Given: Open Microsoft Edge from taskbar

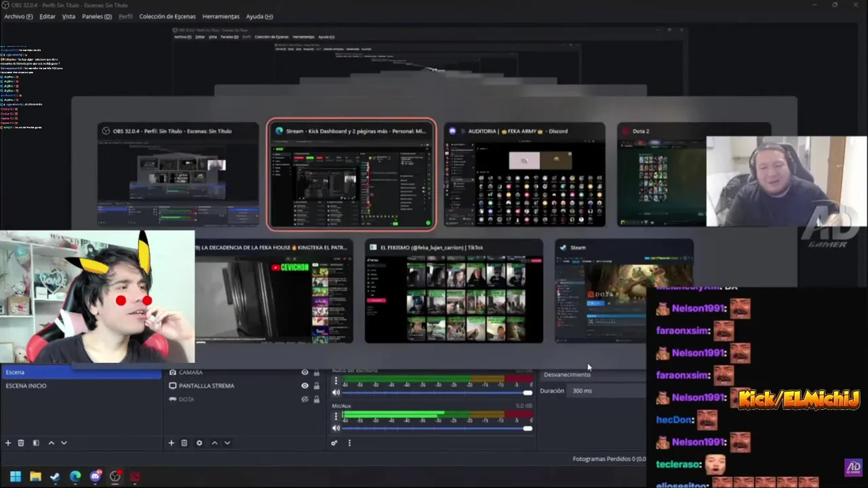Looking at the screenshot, I should point(75,476).
